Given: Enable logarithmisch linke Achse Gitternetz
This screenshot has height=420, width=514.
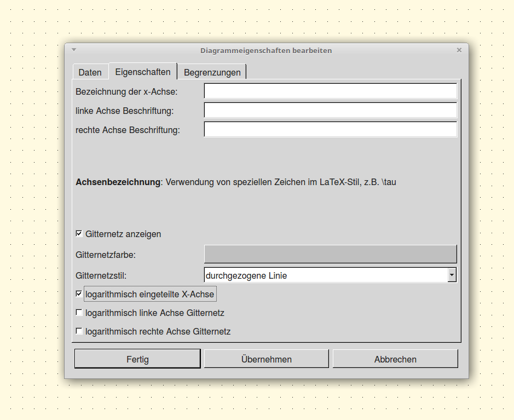Looking at the screenshot, I should click(79, 313).
